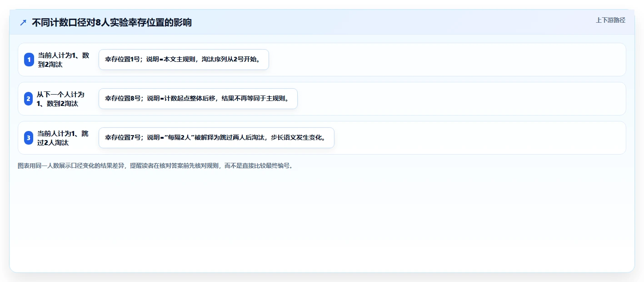
Task: Select the step badge numbered 3
Action: (29, 138)
